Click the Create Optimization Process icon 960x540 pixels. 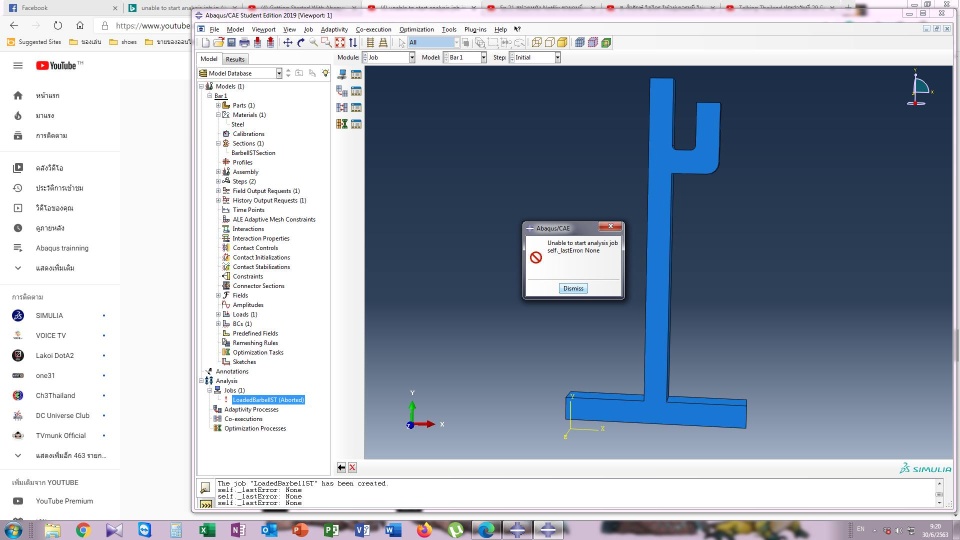[x=342, y=124]
